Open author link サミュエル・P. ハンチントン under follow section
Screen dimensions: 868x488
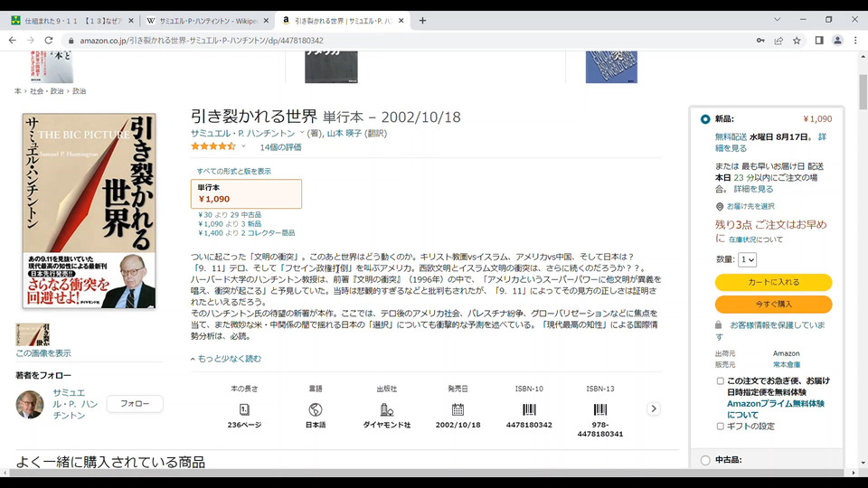click(75, 404)
